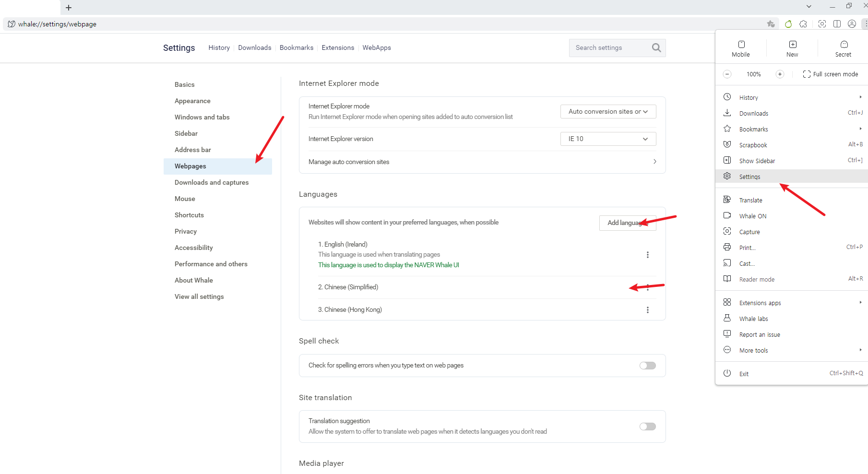Open the user profile icon
The height and width of the screenshot is (474, 868).
point(852,24)
